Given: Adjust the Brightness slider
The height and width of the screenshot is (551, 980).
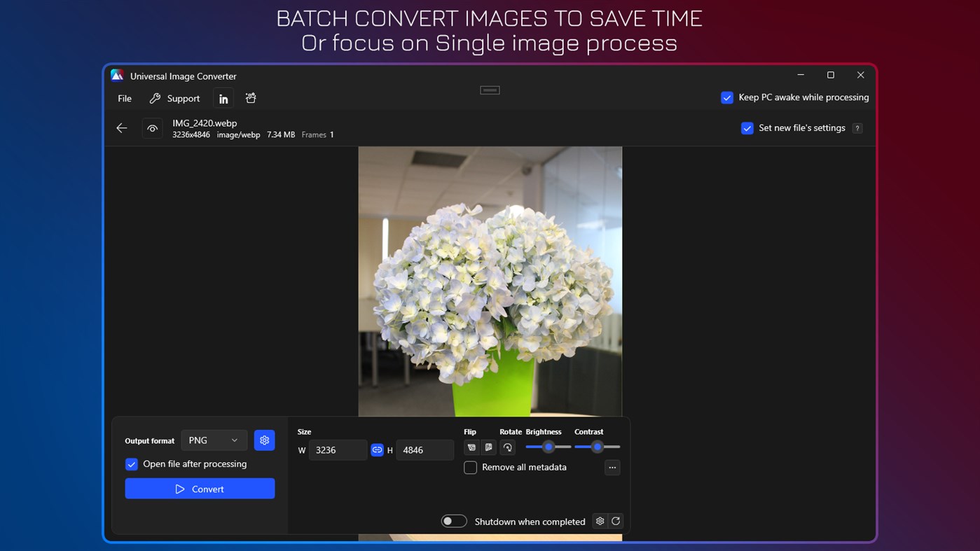Looking at the screenshot, I should [548, 447].
